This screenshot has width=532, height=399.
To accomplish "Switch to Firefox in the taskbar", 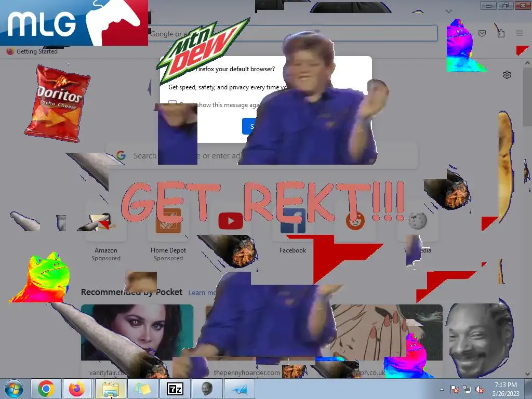I will pyautogui.click(x=77, y=389).
